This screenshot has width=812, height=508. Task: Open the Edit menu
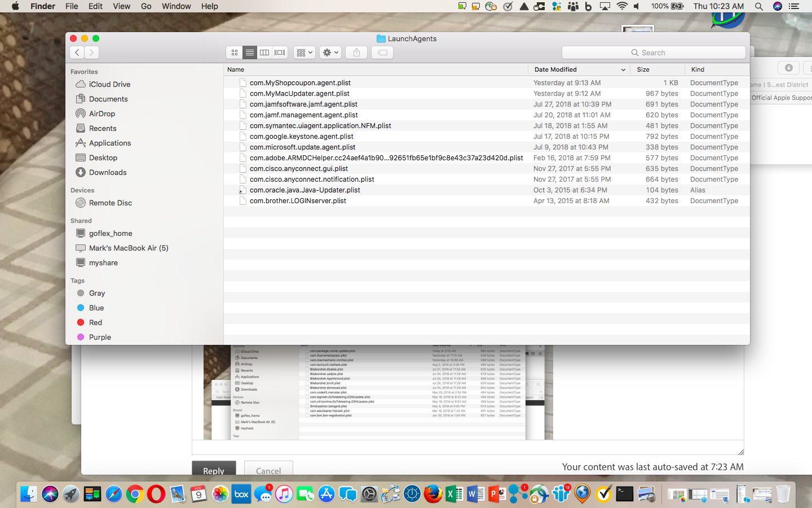click(95, 6)
